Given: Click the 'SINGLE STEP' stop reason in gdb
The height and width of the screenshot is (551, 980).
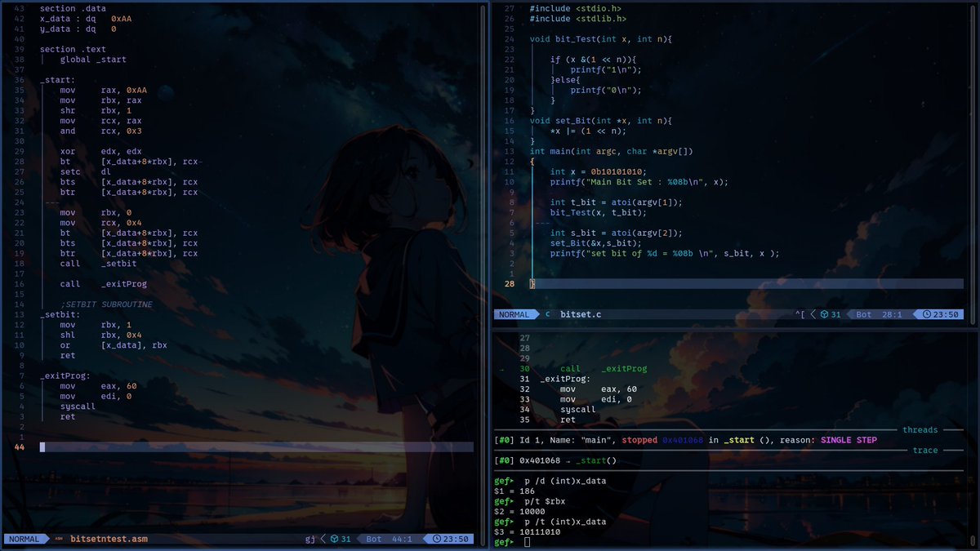Looking at the screenshot, I should [849, 440].
